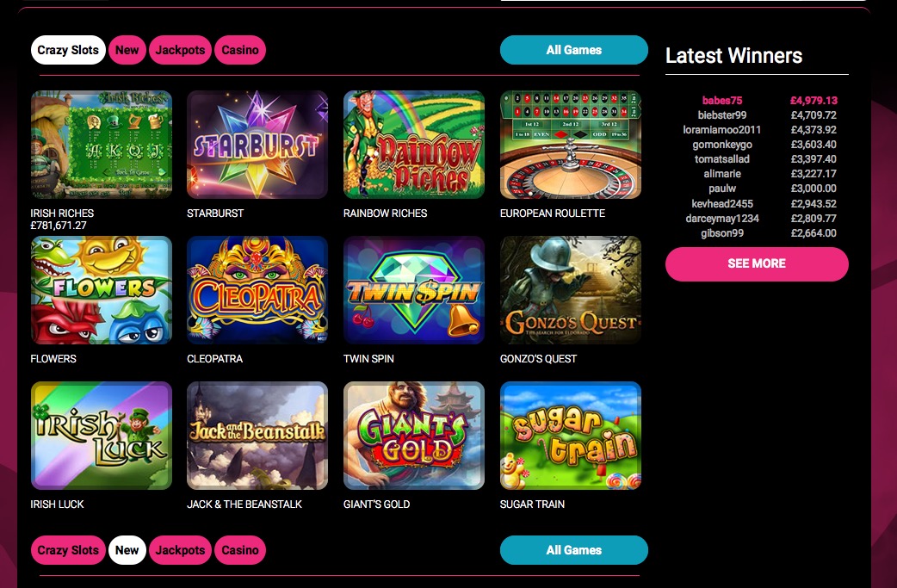Select the bottom Crazy Slots tab

click(x=68, y=550)
